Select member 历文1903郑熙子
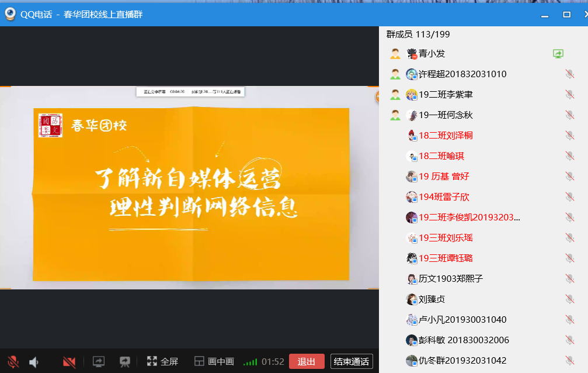This screenshot has width=588, height=373. (x=450, y=279)
